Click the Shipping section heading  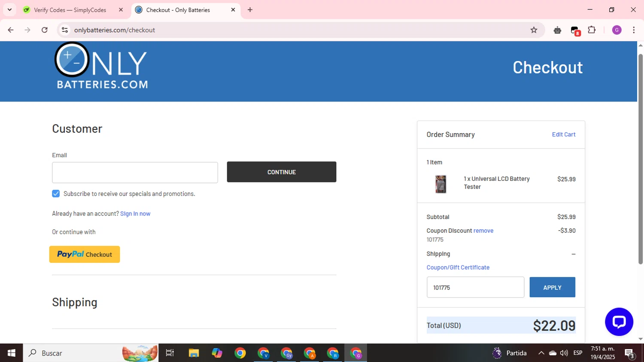click(75, 302)
